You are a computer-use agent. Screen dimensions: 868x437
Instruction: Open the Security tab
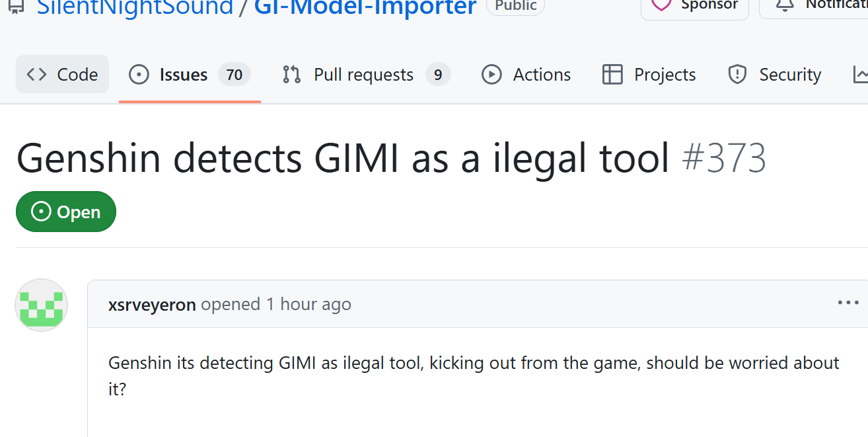774,75
